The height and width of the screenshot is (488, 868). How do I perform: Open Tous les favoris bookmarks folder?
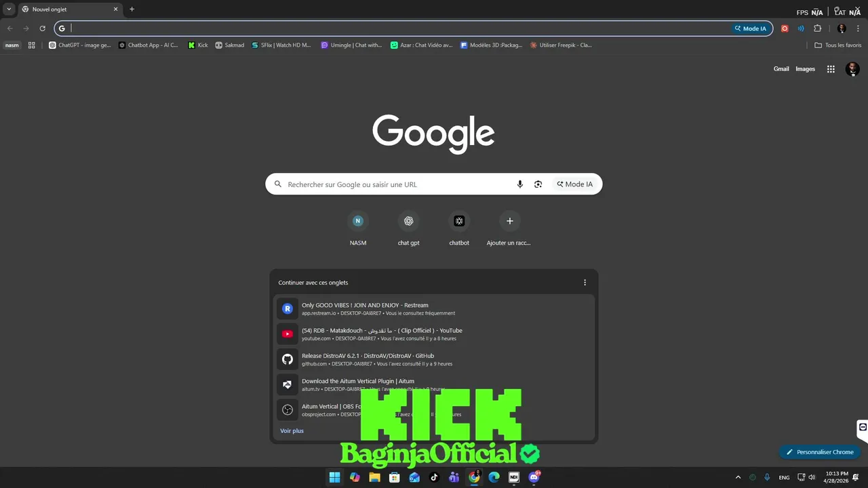click(838, 45)
